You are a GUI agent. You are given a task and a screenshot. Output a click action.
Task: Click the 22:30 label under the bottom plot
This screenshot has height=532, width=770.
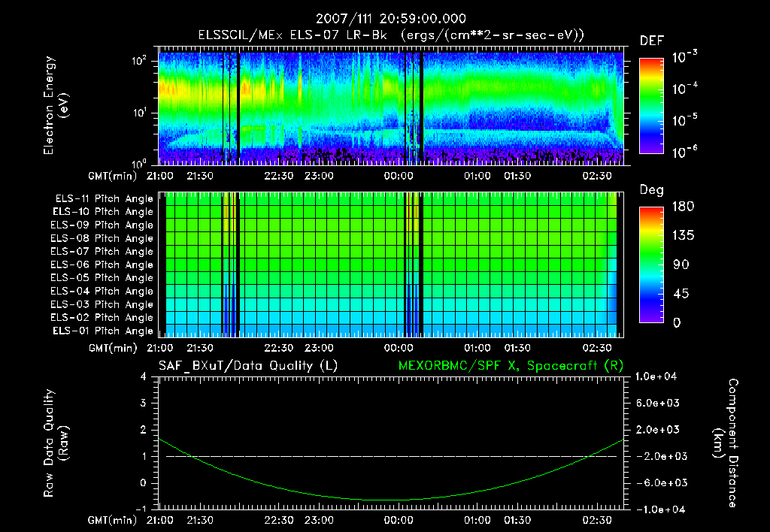pyautogui.click(x=279, y=520)
